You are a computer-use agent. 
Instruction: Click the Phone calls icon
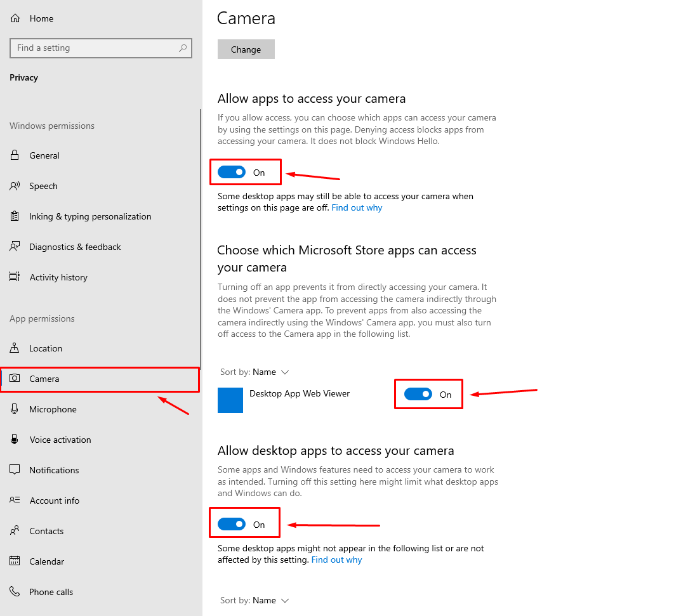(x=15, y=592)
